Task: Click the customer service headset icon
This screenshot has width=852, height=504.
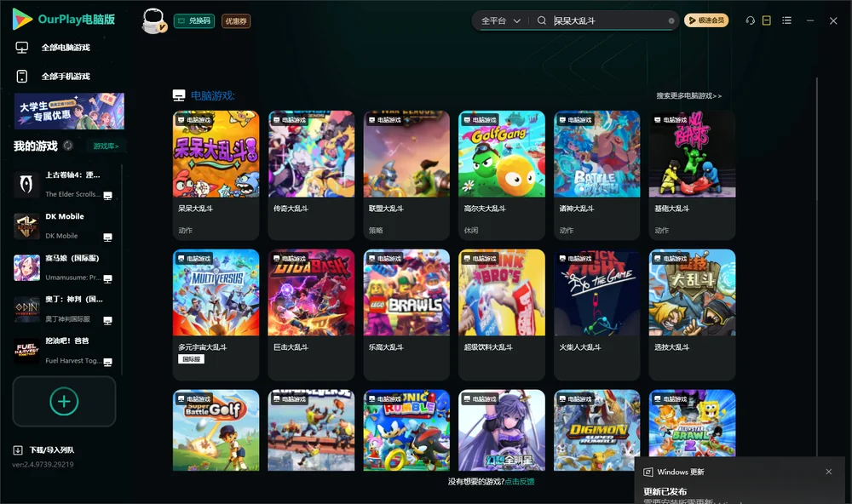Action: pyautogui.click(x=751, y=20)
